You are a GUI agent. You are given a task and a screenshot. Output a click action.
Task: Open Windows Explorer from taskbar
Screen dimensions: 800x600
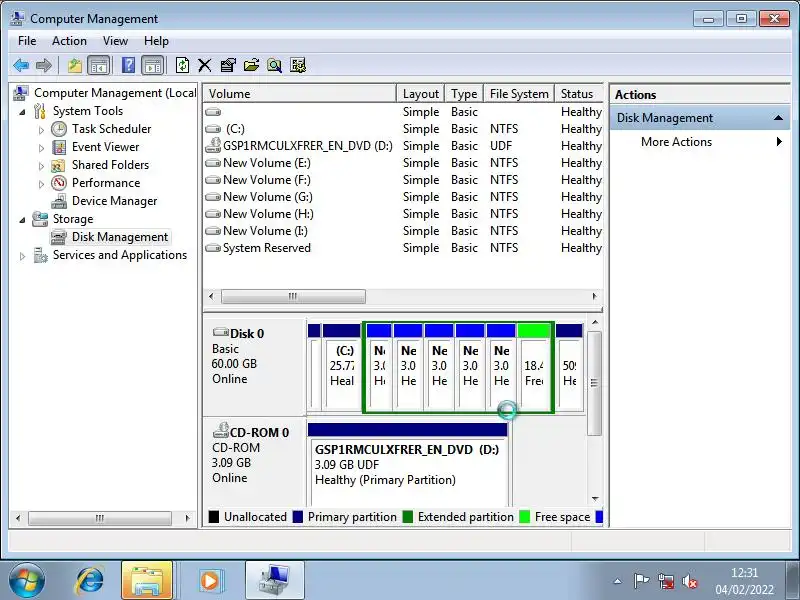[147, 580]
